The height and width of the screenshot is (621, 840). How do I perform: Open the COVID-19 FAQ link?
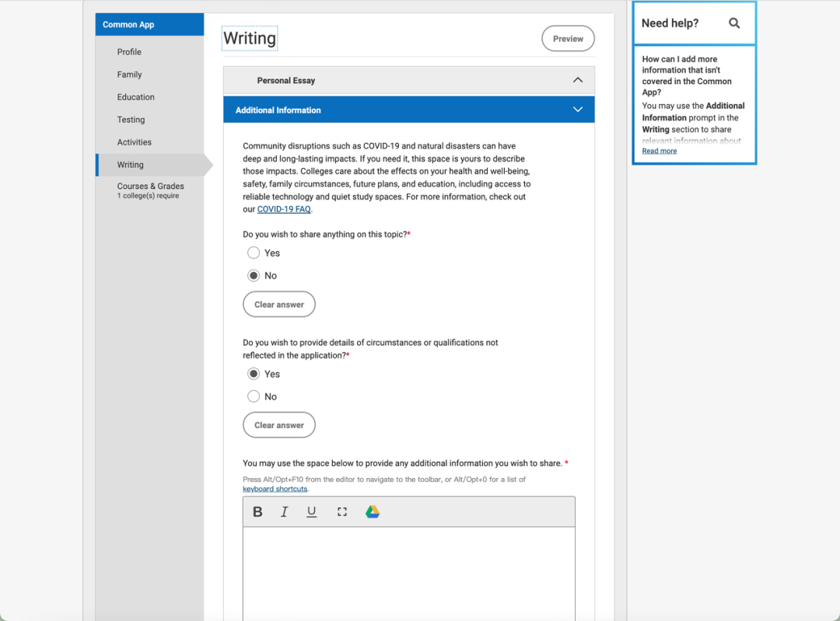pyautogui.click(x=284, y=209)
